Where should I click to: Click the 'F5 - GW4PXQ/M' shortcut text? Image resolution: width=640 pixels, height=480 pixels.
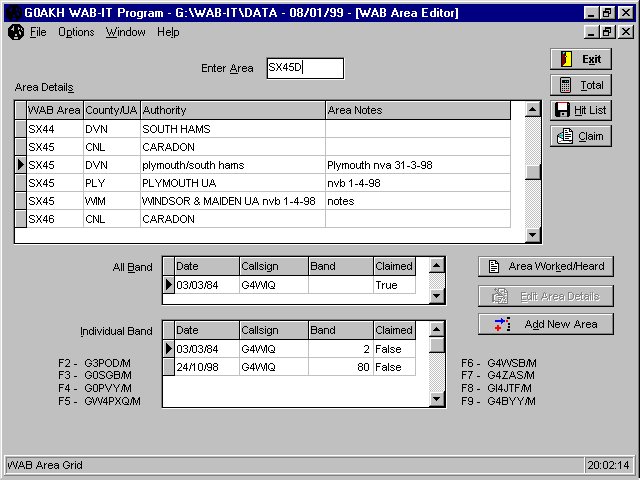(x=99, y=401)
